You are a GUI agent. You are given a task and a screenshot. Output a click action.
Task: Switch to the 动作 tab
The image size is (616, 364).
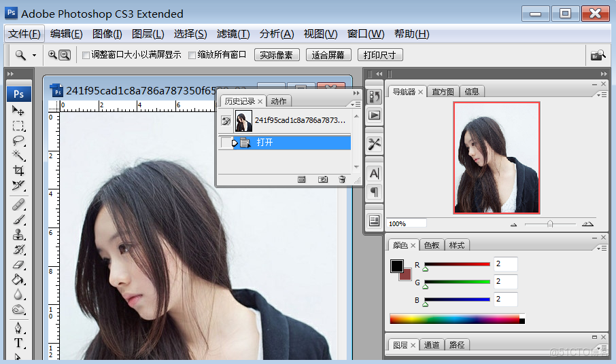(279, 101)
